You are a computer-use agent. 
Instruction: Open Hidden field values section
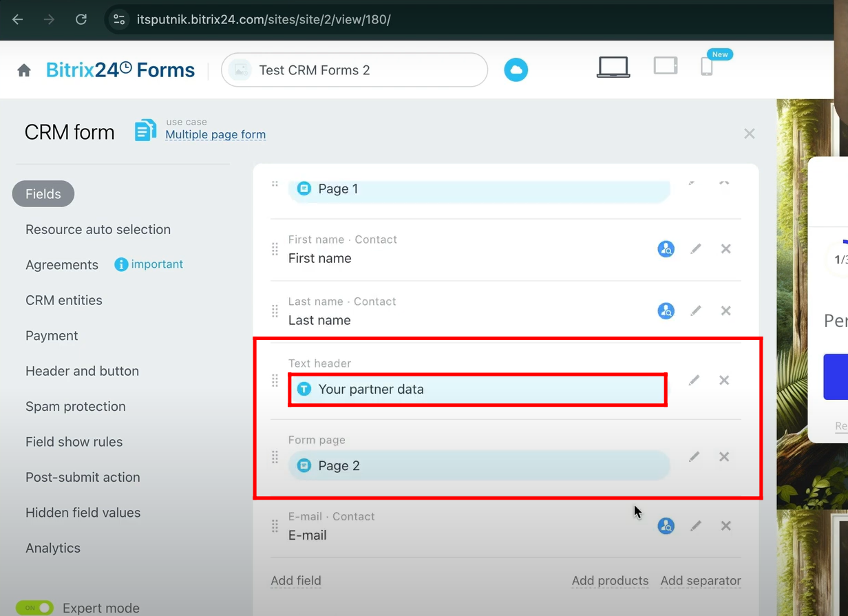coord(83,513)
